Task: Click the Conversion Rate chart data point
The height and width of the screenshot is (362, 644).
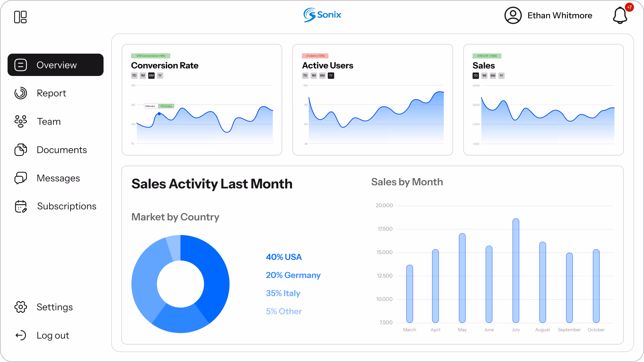Action: click(x=159, y=114)
